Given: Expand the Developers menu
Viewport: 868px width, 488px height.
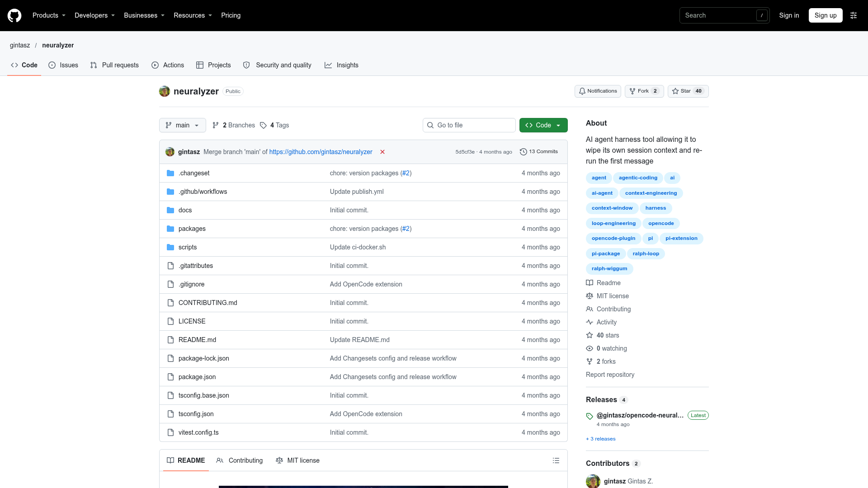Looking at the screenshot, I should pyautogui.click(x=94, y=15).
